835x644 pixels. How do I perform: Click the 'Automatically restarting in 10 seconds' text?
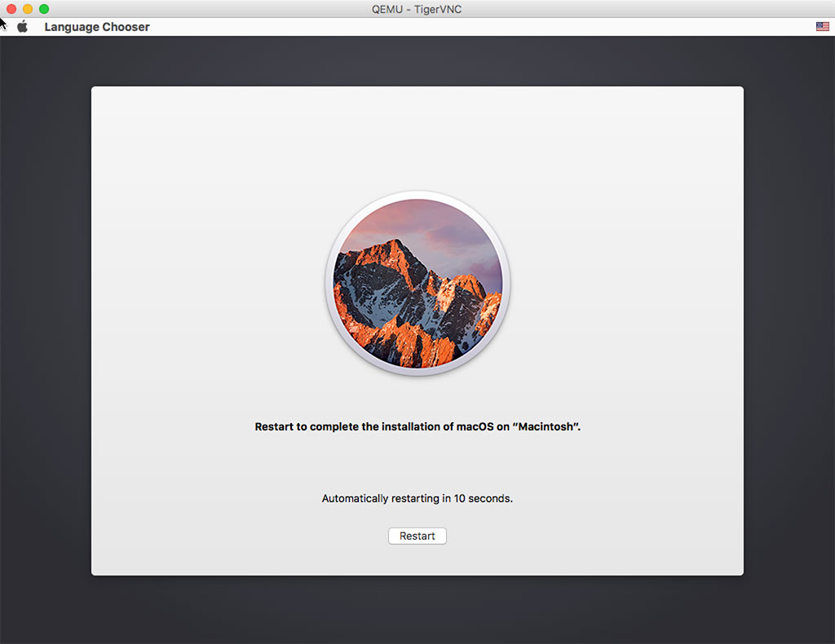[417, 499]
